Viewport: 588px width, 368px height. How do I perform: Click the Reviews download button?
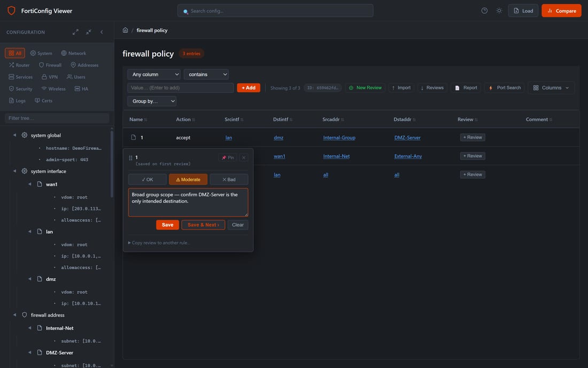[432, 88]
